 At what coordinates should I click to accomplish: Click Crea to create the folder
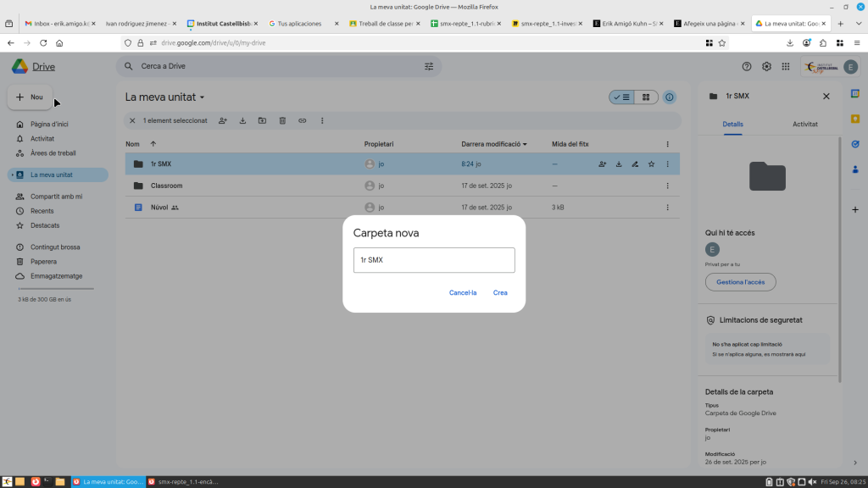(x=500, y=293)
